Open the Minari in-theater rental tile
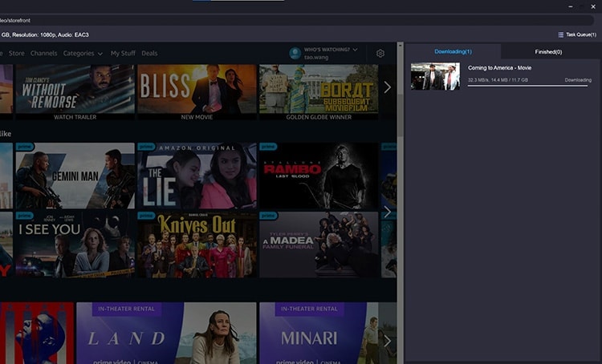 pyautogui.click(x=327, y=333)
